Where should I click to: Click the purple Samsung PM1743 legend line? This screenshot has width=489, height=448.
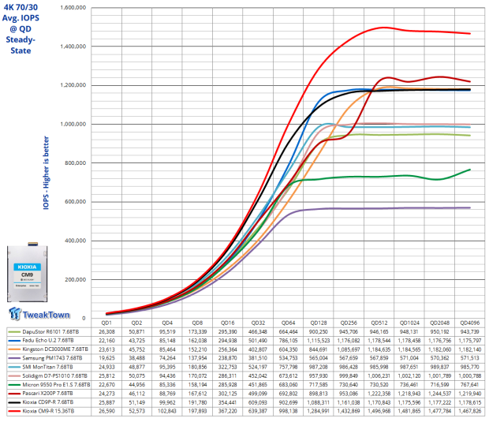14,358
